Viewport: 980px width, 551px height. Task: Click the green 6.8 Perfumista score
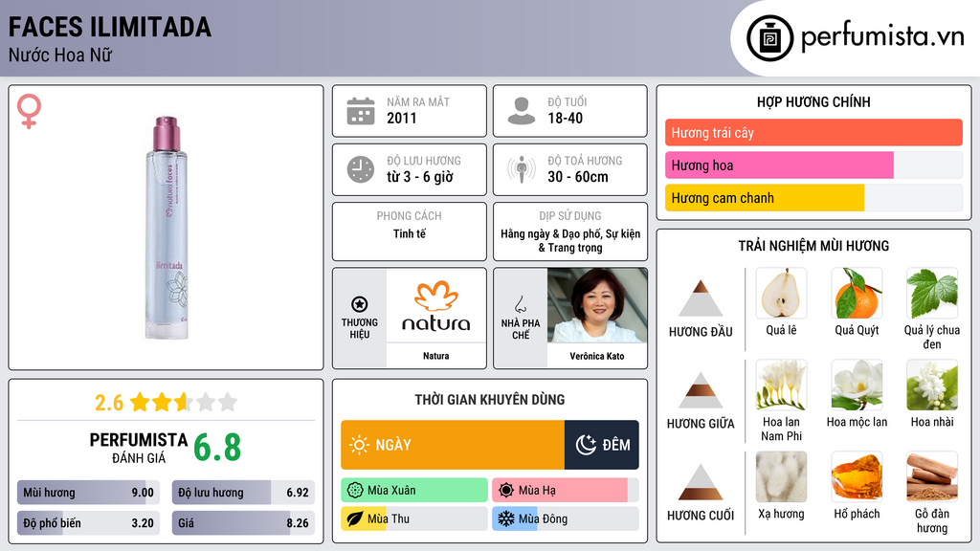(x=217, y=448)
